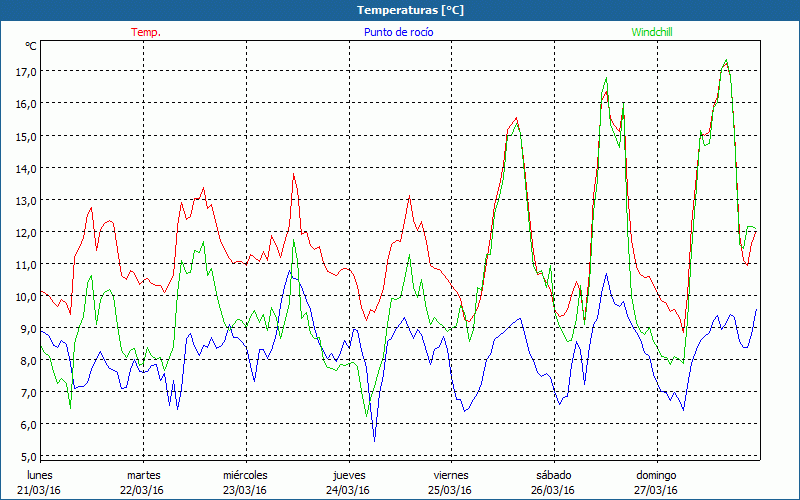Select the "jueves" day label
Screen dimensions: 800x500
point(348,475)
